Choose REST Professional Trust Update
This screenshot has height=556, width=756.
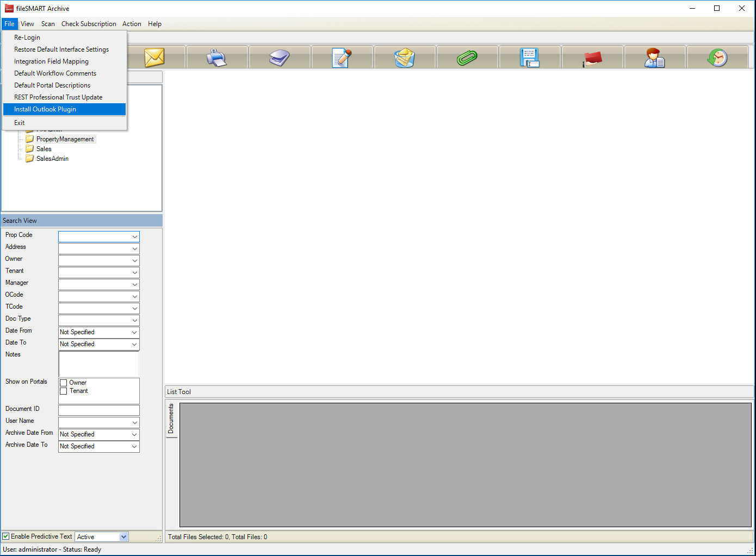tap(64, 97)
